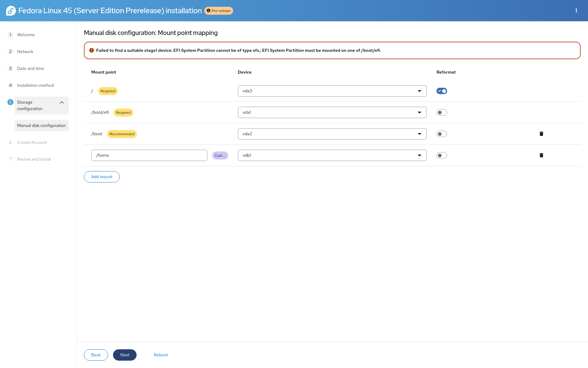Click the Mount point column header
The image size is (588, 368).
pos(104,72)
